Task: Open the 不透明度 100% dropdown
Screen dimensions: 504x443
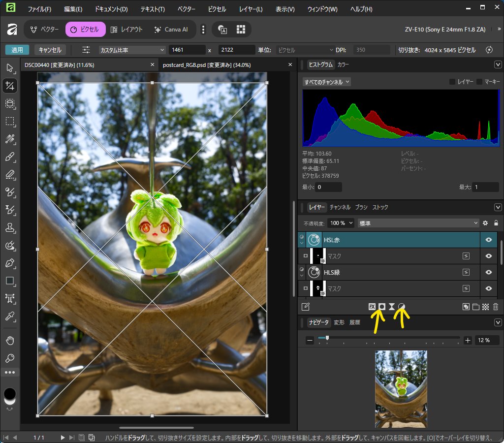Action: click(342, 223)
